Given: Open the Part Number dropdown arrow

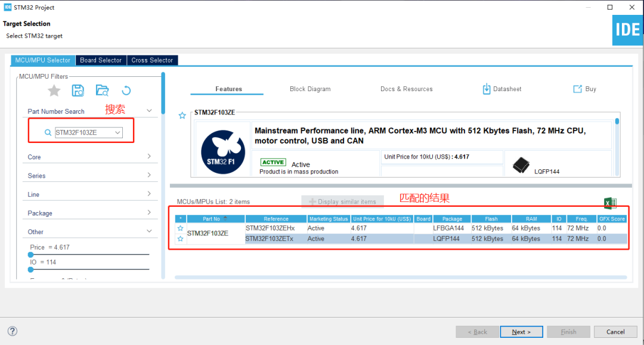Looking at the screenshot, I should click(x=117, y=132).
